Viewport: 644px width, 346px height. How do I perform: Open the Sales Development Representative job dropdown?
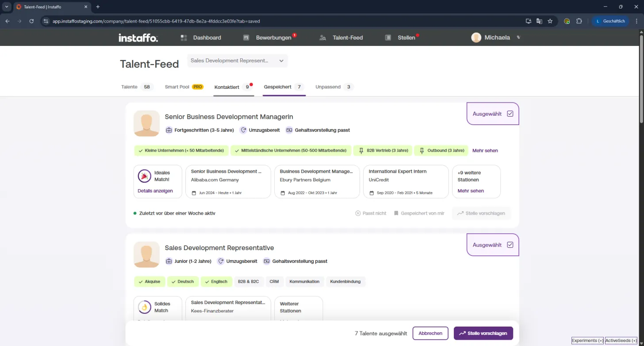coord(238,61)
